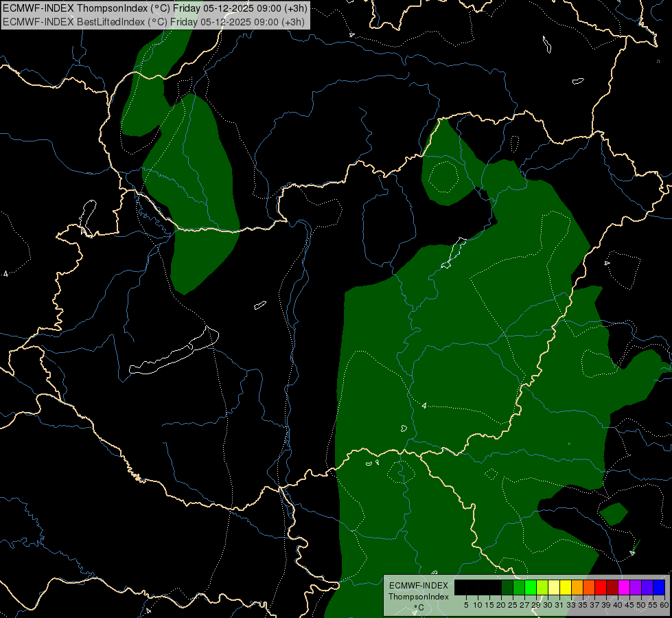The image size is (672, 618).
Task: Click the purple 45–50 legend swatch
Action: [636, 587]
